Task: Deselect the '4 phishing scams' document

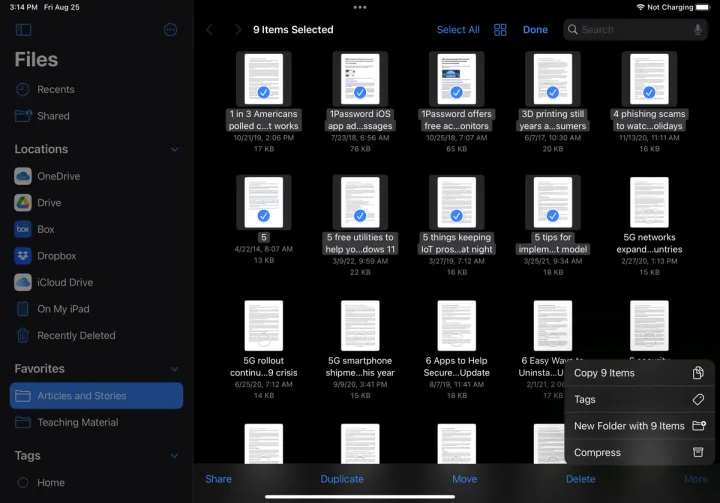Action: [x=648, y=78]
